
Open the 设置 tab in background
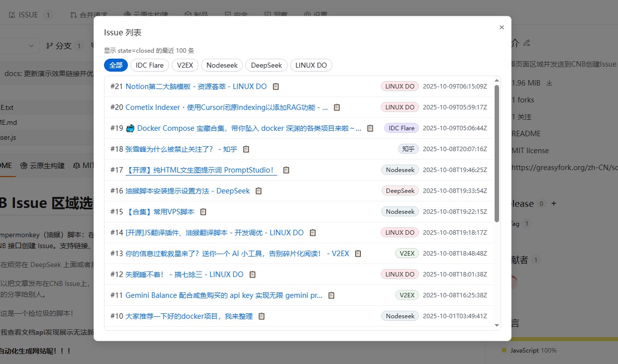(x=315, y=15)
